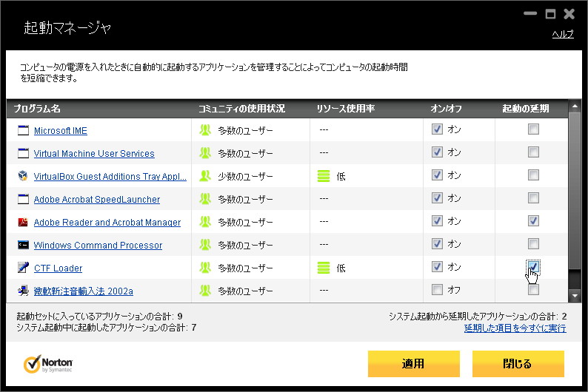The height and width of the screenshot is (392, 588).
Task: Click the Microsoft IME program icon
Action: [x=23, y=130]
